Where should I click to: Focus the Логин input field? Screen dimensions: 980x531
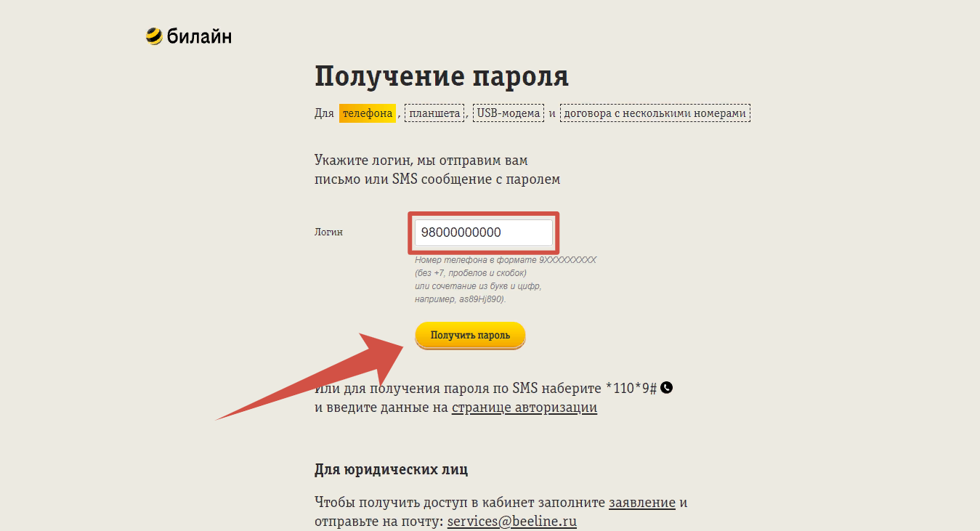pyautogui.click(x=483, y=232)
